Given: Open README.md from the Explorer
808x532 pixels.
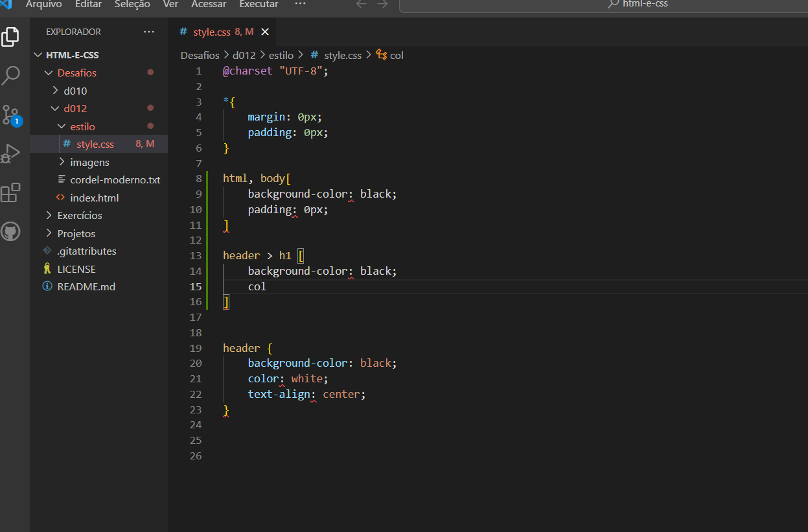Looking at the screenshot, I should pyautogui.click(x=86, y=286).
